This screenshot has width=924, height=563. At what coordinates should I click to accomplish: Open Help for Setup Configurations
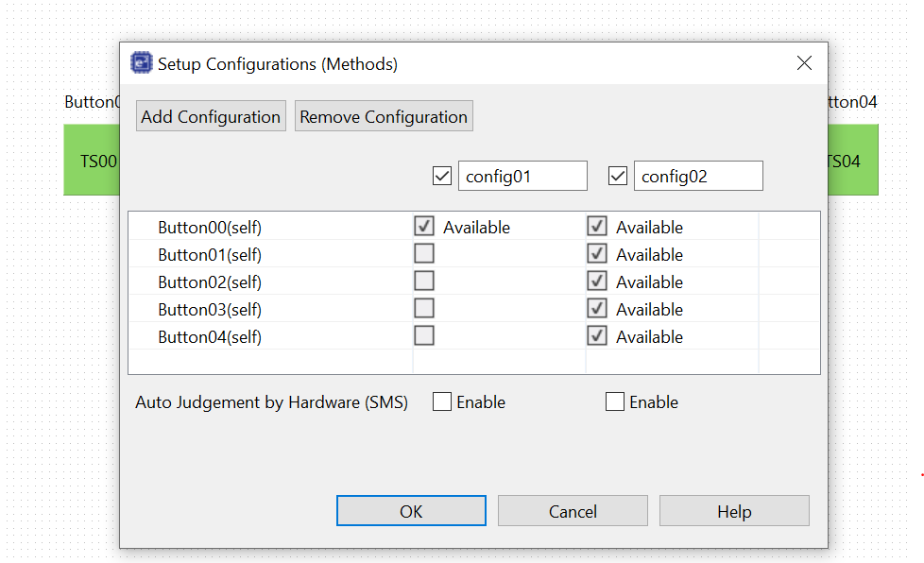734,511
